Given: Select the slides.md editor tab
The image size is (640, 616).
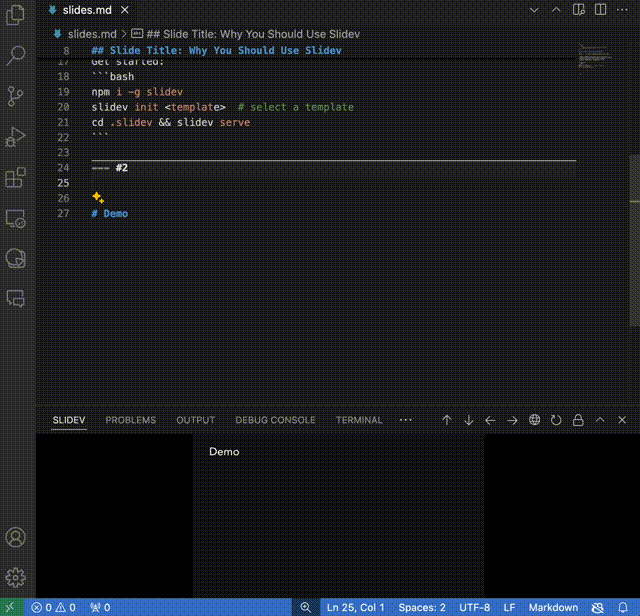Looking at the screenshot, I should 87,10.
